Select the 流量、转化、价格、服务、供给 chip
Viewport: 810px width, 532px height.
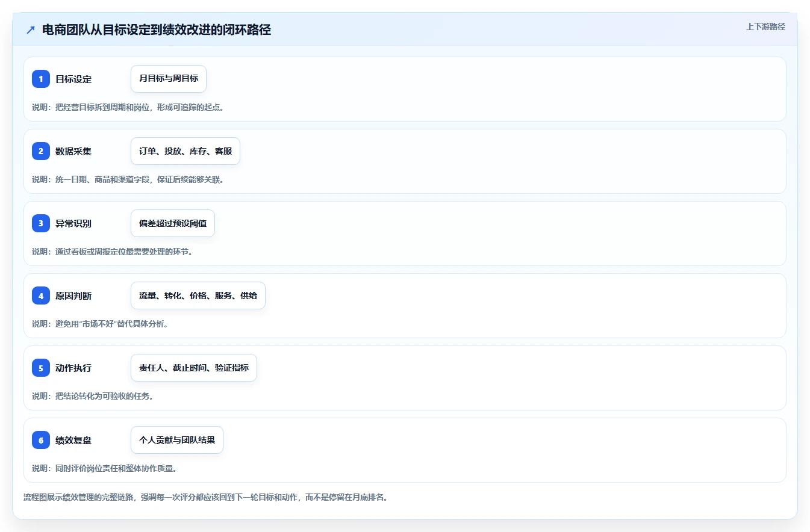[x=198, y=295]
